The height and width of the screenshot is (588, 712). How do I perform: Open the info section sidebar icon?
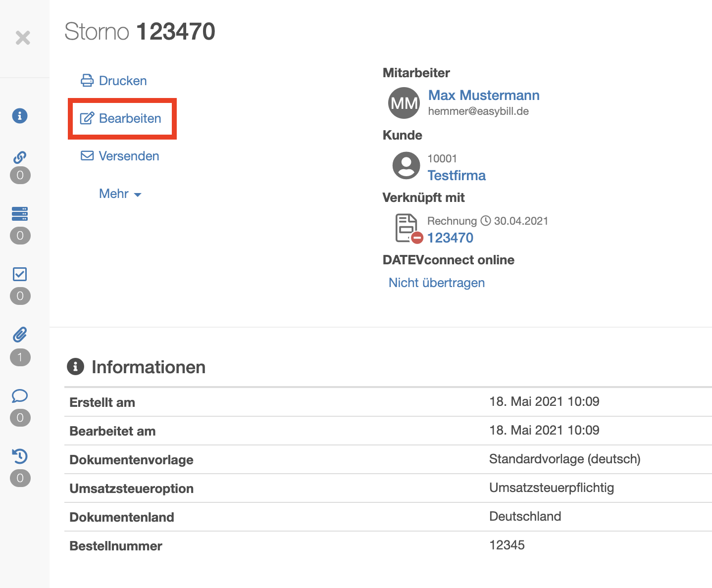tap(20, 116)
